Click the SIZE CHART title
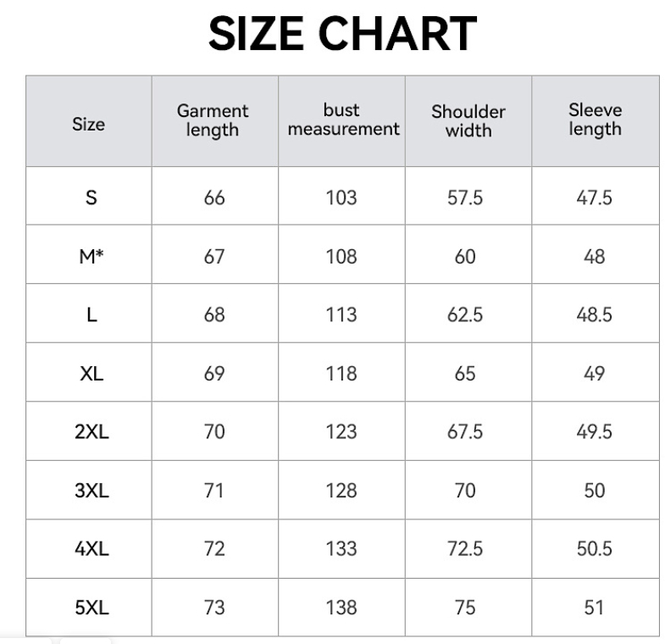 (342, 35)
